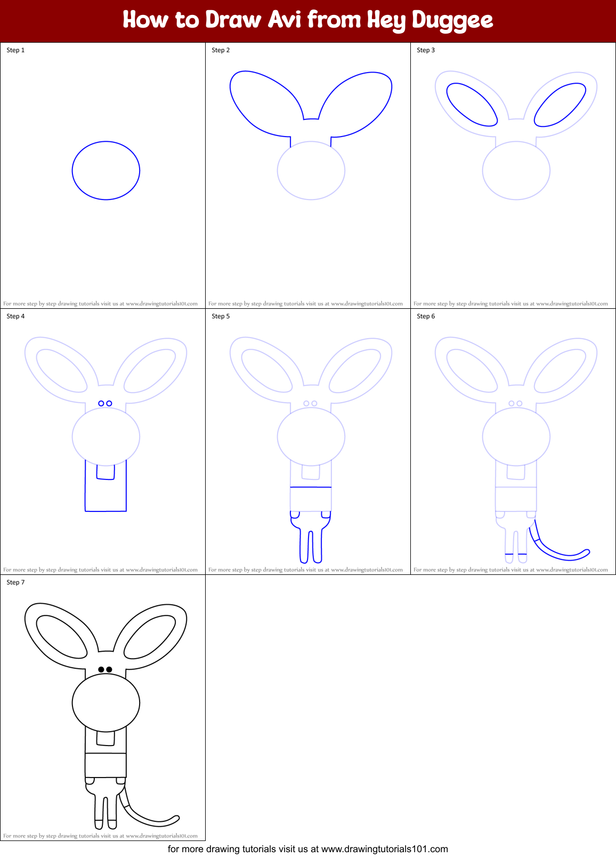Click the Step 3 inner ears drawing
The image size is (616, 857).
[516, 105]
